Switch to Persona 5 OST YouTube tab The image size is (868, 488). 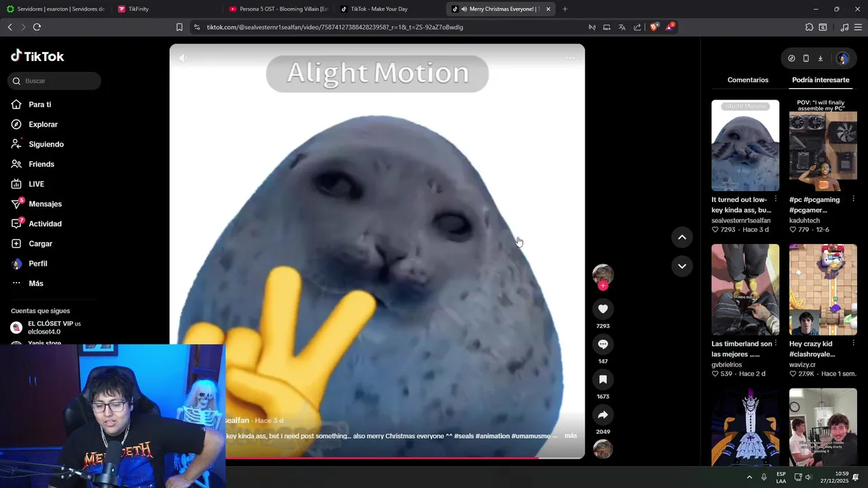(x=278, y=9)
